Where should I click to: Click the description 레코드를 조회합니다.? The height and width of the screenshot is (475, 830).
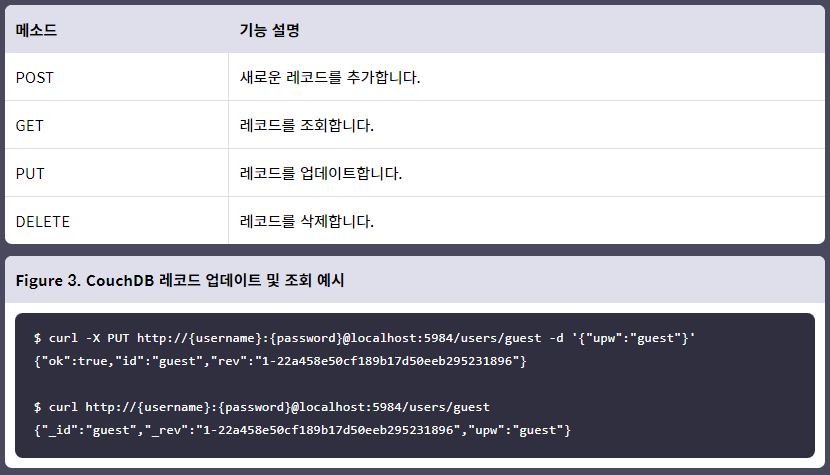[306, 126]
